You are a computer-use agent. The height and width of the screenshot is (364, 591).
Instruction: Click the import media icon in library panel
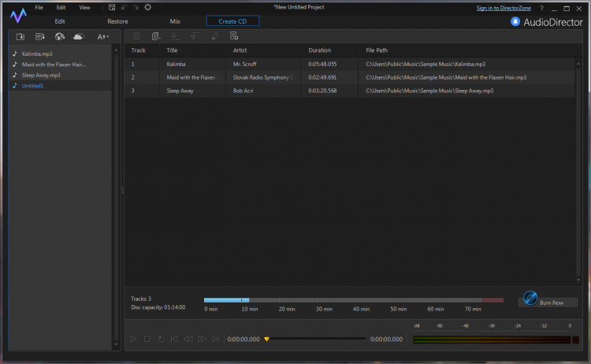[x=20, y=36]
